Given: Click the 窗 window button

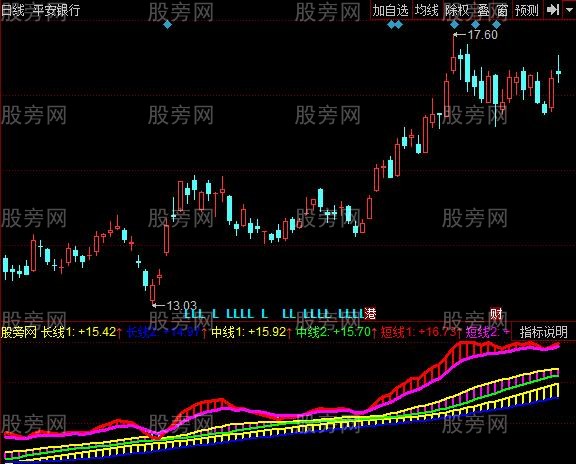Looking at the screenshot, I should coord(502,10).
